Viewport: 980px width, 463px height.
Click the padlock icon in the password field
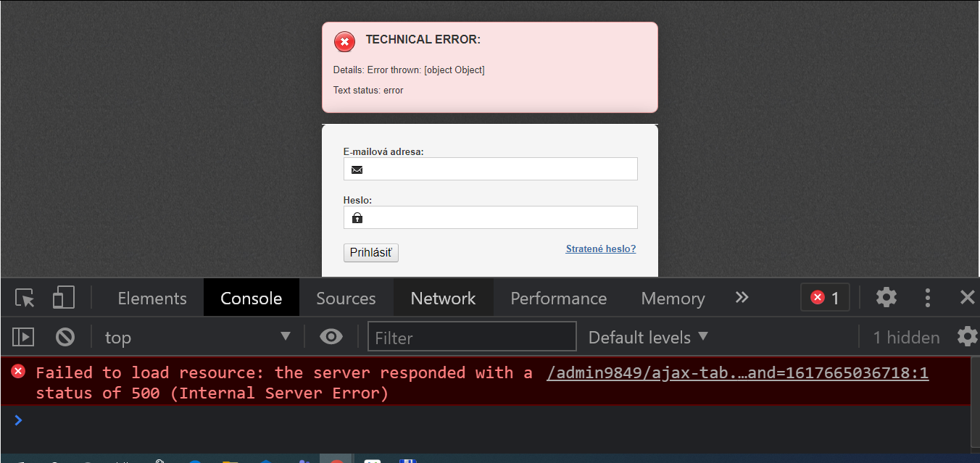coord(357,217)
